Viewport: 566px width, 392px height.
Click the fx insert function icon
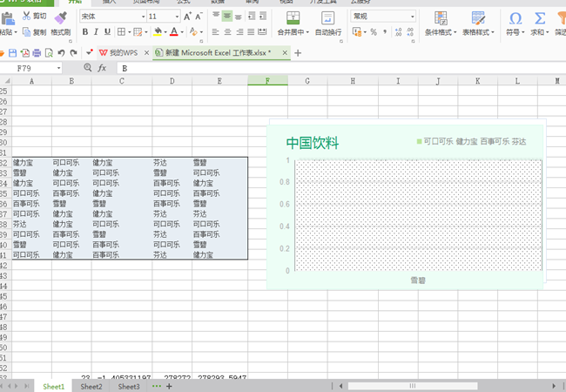pos(102,68)
